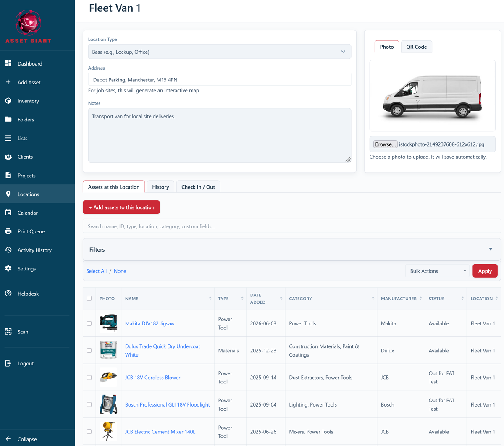The width and height of the screenshot is (504, 446).
Task: Open Makita DJV182 Jigsaw link
Action: click(x=150, y=323)
